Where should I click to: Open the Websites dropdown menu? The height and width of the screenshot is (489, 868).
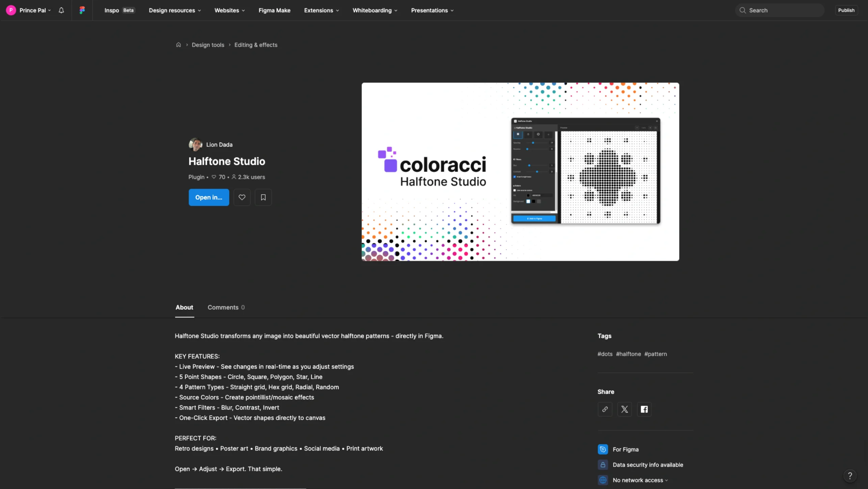pos(230,10)
